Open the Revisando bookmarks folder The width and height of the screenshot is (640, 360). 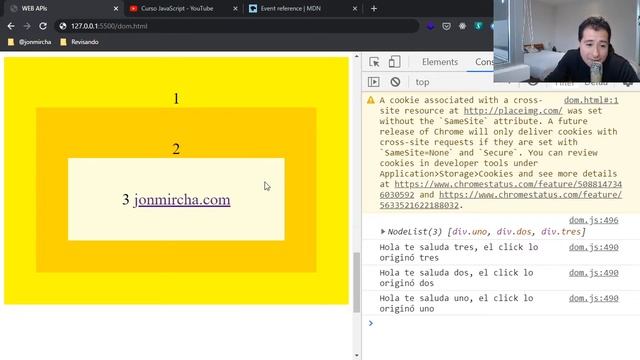tap(80, 42)
